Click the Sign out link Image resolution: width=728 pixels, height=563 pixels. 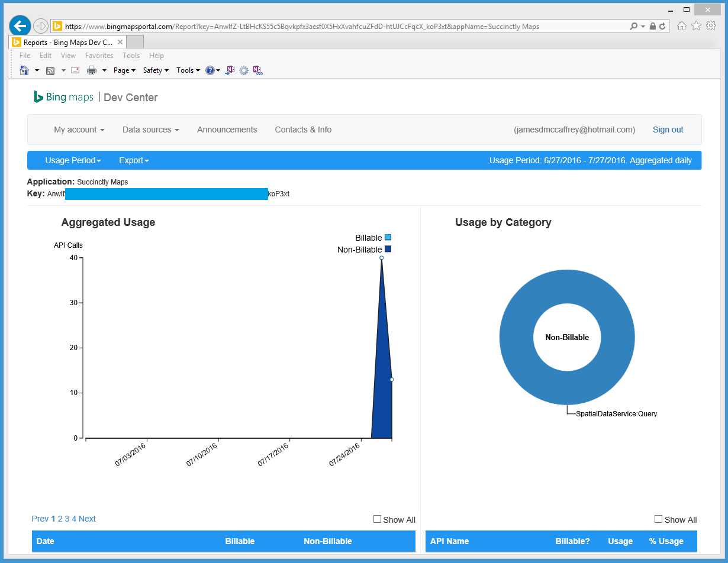(x=668, y=130)
